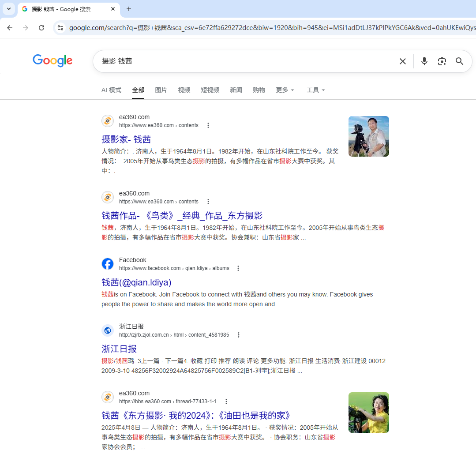Open the browser tab search chevron

(8, 9)
